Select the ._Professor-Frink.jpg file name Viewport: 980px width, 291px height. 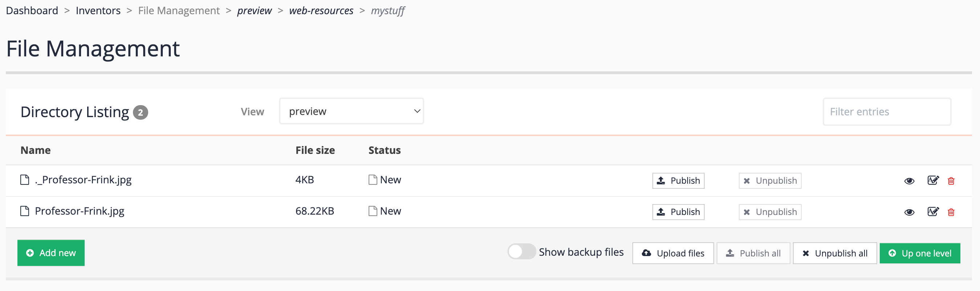(x=83, y=180)
